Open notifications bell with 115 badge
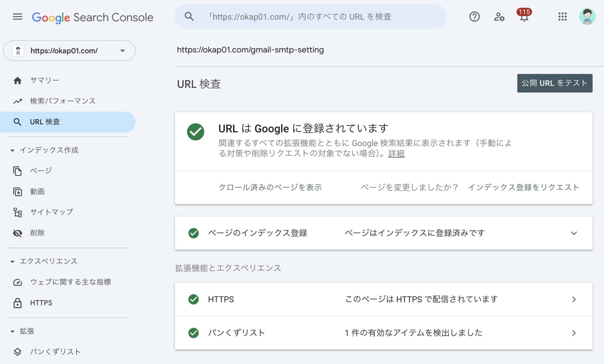Viewport: 604px width, 364px height. pos(524,15)
